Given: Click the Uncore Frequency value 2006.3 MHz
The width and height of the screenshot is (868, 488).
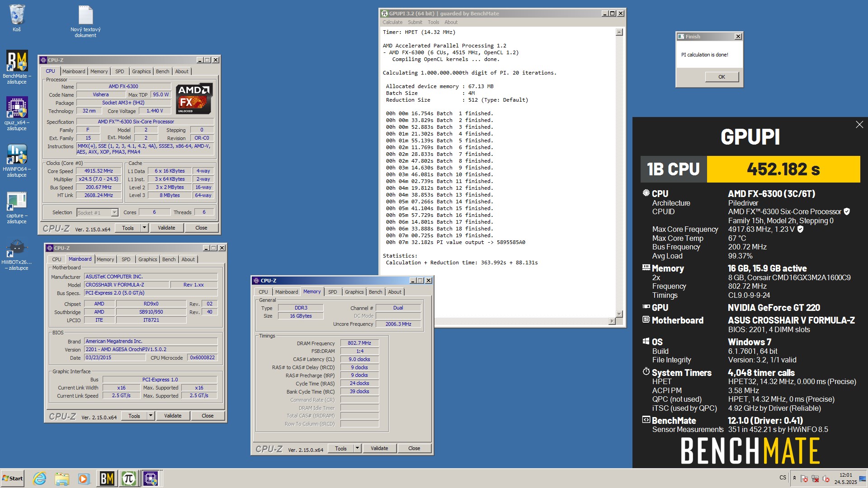Looking at the screenshot, I should coord(398,324).
